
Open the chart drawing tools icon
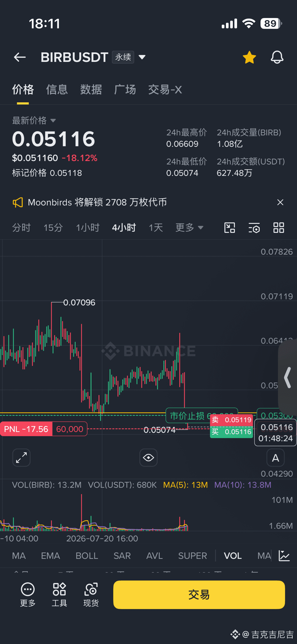pyautogui.click(x=230, y=228)
